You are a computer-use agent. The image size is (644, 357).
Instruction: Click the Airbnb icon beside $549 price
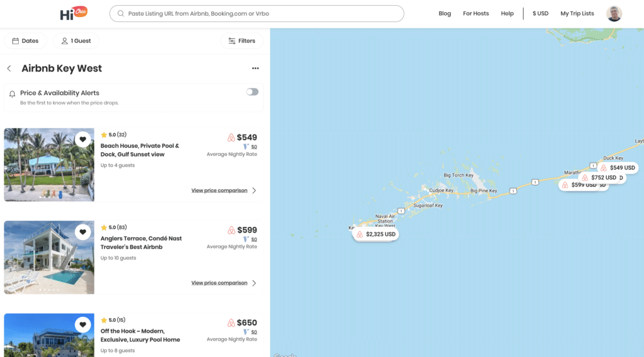pos(231,138)
